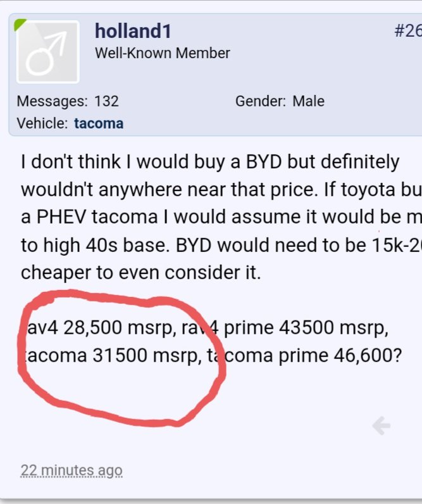The image size is (422, 504).
Task: Click the Vehicle label in the user info
Action: (x=42, y=123)
